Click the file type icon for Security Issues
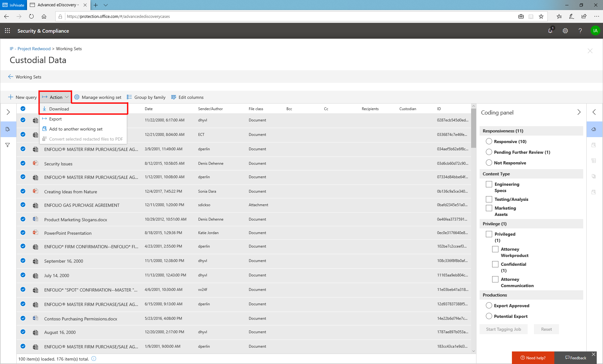This screenshot has height=364, width=603. (35, 163)
